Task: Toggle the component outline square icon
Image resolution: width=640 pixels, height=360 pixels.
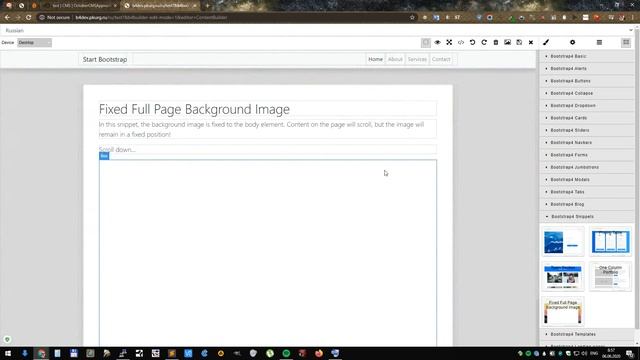Action: click(x=426, y=42)
